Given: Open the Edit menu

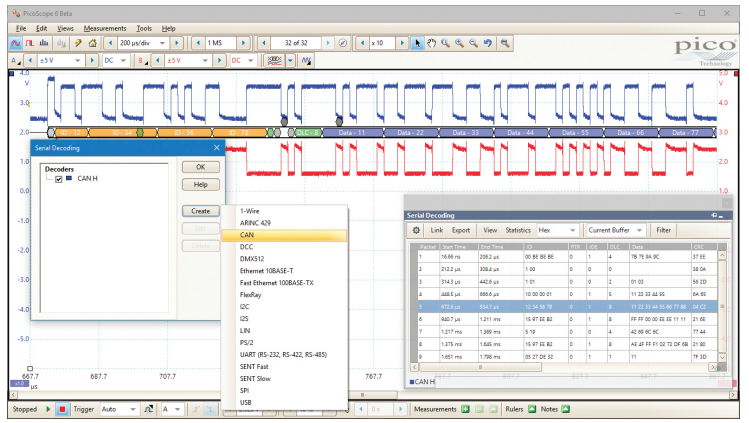Looking at the screenshot, I should pos(42,28).
